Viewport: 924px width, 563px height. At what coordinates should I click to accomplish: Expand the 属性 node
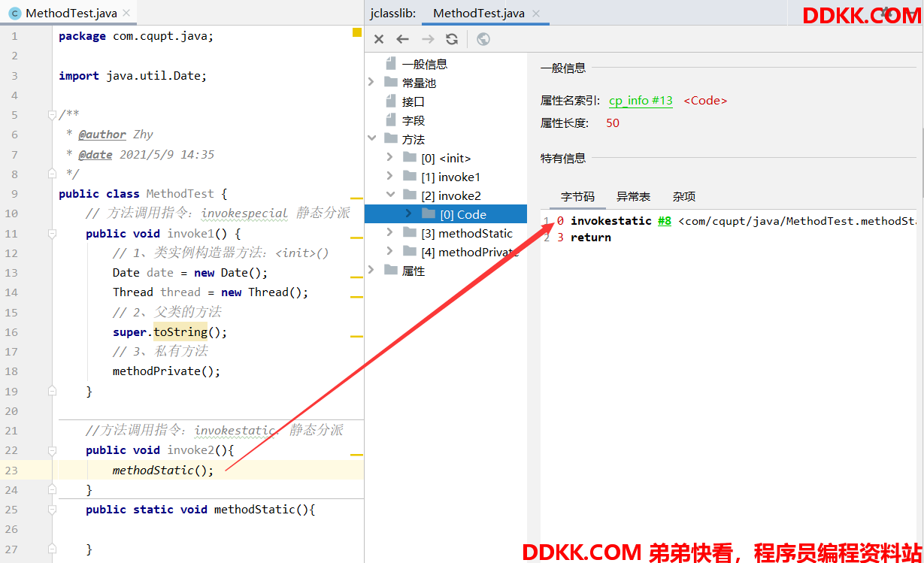pos(371,270)
